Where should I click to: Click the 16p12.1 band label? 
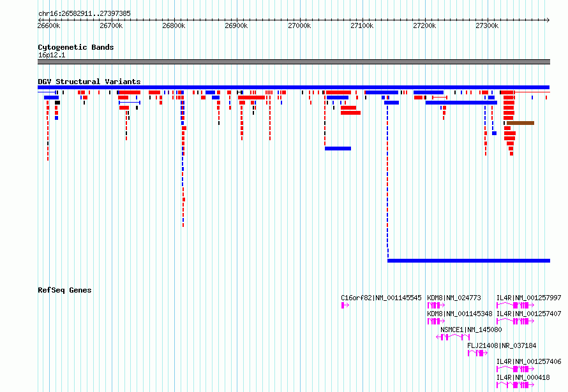point(52,55)
